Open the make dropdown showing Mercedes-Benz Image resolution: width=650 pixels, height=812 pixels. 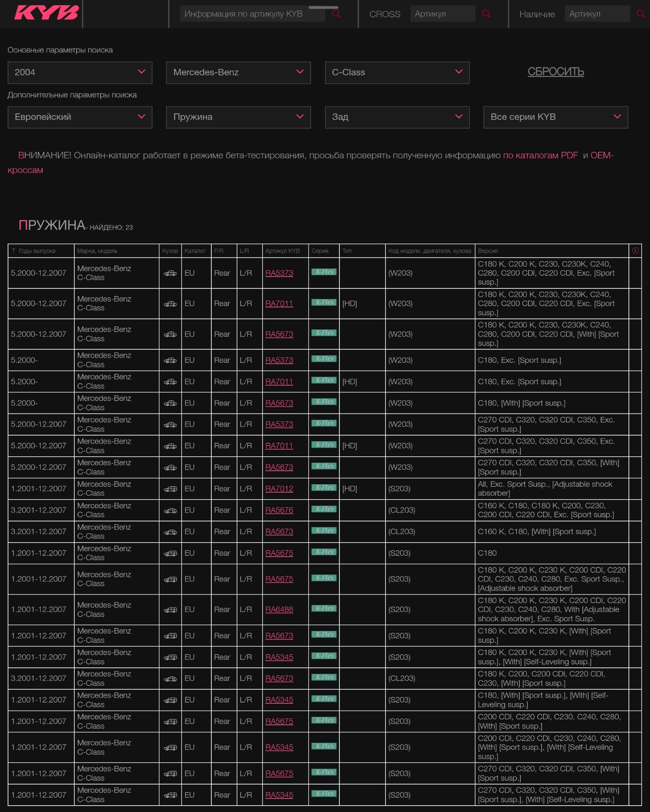click(238, 72)
